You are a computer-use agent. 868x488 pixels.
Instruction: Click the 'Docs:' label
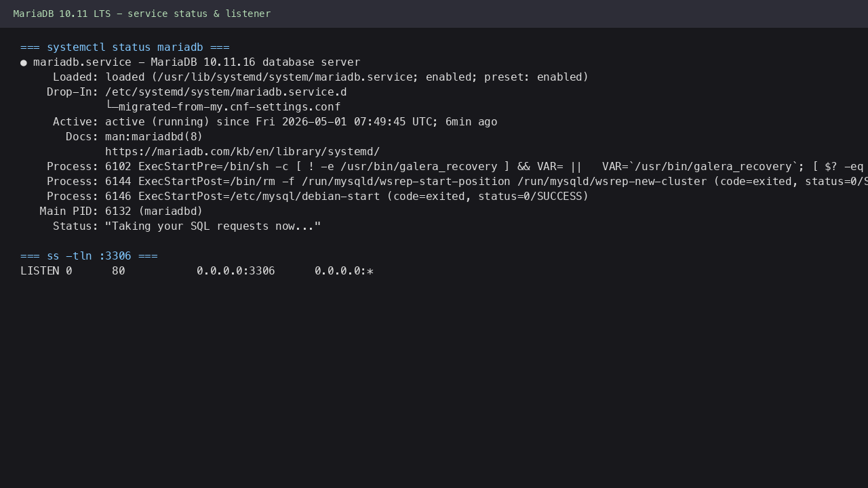click(82, 137)
